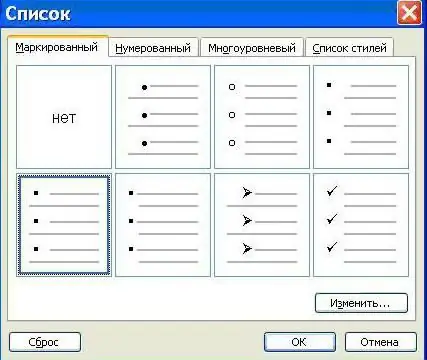Confirm with the ОК button
427x360 pixels.
pos(300,342)
